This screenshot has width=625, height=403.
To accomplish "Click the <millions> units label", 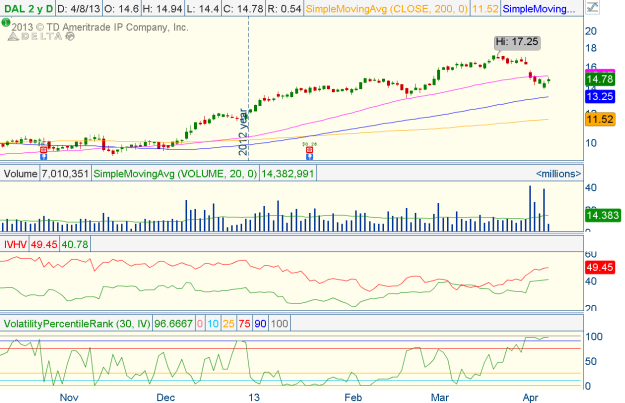I will click(x=557, y=174).
